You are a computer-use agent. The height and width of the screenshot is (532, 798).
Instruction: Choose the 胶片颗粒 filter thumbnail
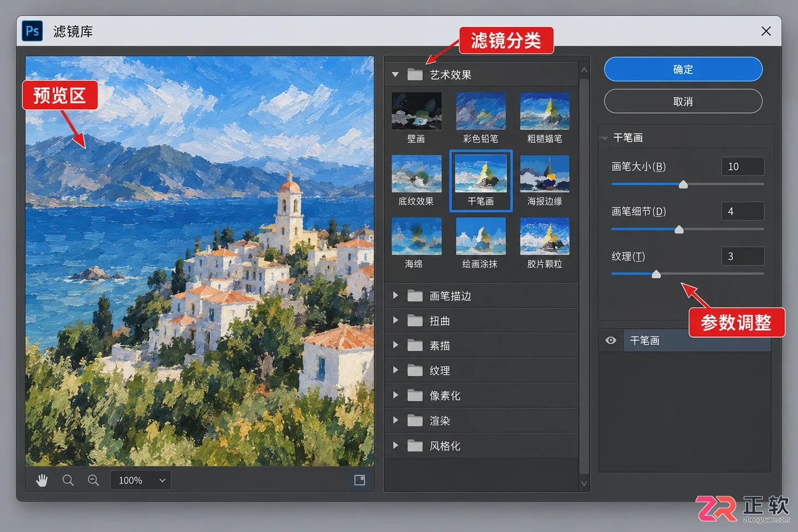[x=545, y=236]
